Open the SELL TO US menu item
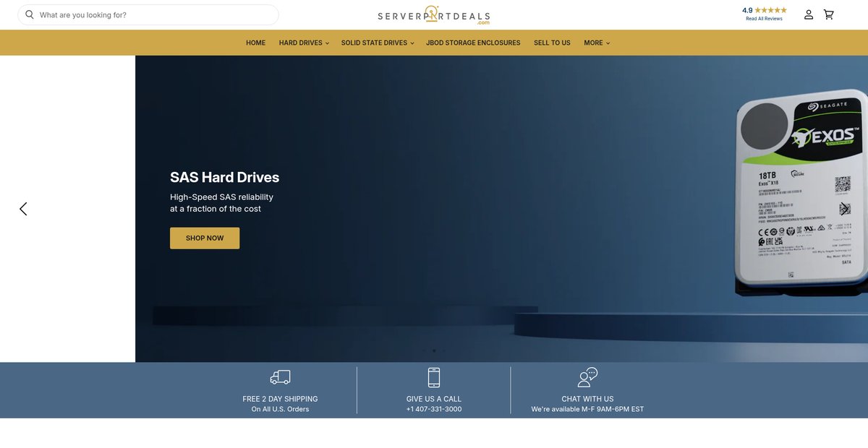 point(552,43)
